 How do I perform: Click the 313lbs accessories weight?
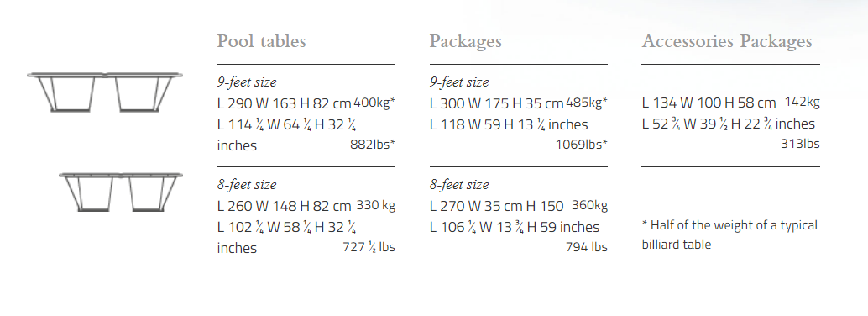[x=801, y=144]
